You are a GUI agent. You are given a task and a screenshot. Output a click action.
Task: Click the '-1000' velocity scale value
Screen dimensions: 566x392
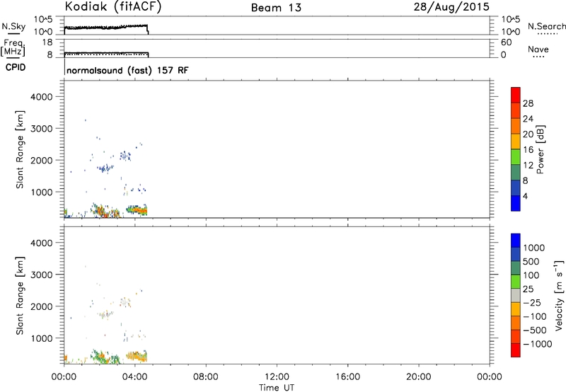[x=537, y=344]
